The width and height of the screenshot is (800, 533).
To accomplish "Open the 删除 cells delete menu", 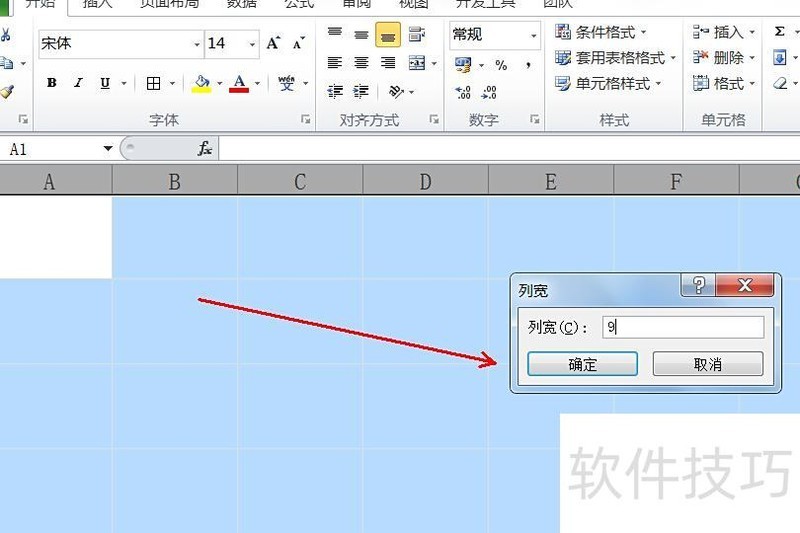I will [x=724, y=58].
